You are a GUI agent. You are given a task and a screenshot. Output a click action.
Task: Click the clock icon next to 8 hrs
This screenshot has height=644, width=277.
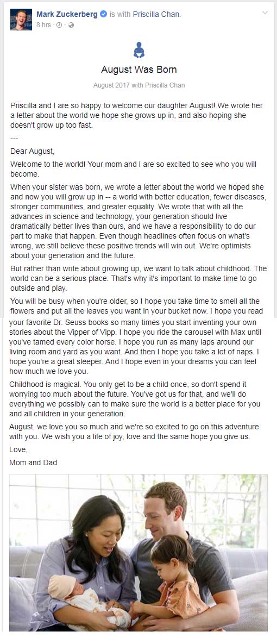pyautogui.click(x=59, y=25)
